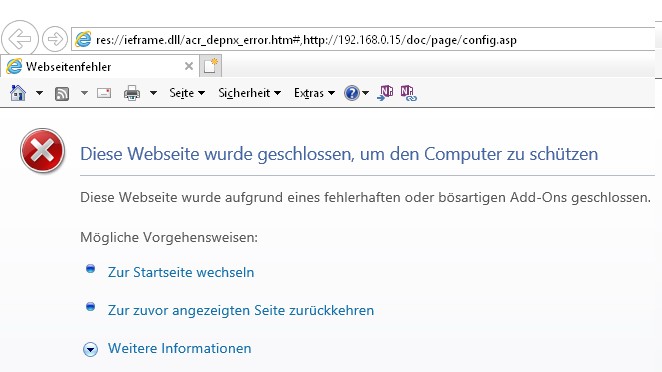This screenshot has width=662, height=372.
Task: Expand the dropdown arrow beside feeds icon
Action: point(84,93)
